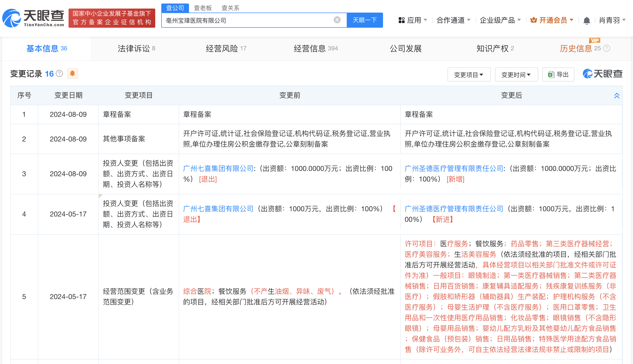This screenshot has height=364, width=633.
Task: Click the 【新进】 tag in row 4
Action: [x=443, y=220]
